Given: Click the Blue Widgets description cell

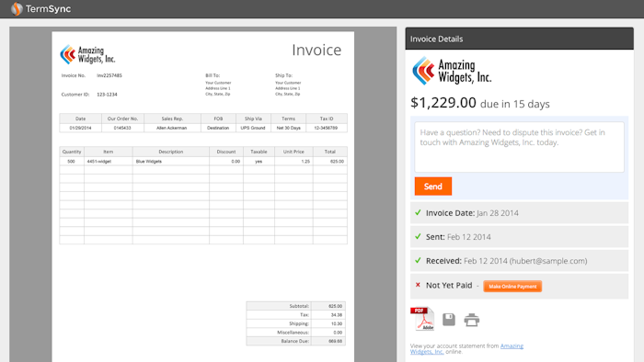Looking at the screenshot, I should coord(170,161).
